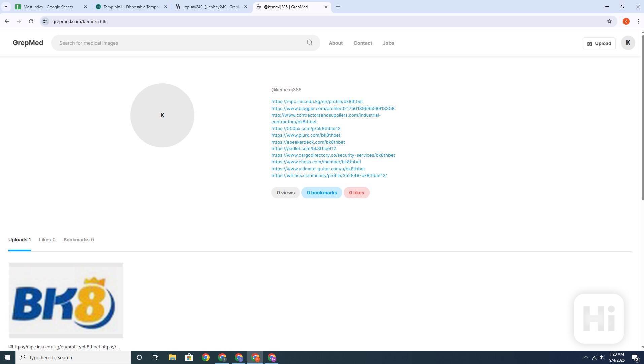
Task: Switch to lepisay249 GrepMed tab
Action: click(x=211, y=7)
